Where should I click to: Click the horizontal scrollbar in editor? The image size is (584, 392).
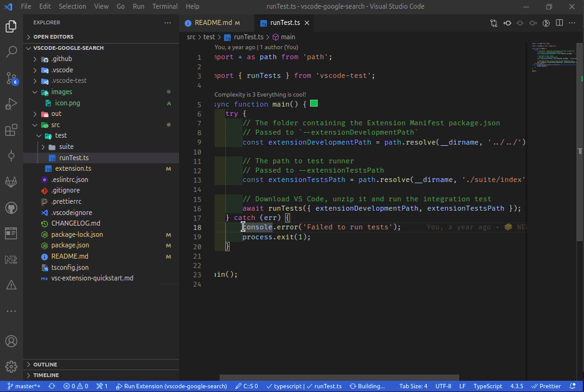[339, 378]
